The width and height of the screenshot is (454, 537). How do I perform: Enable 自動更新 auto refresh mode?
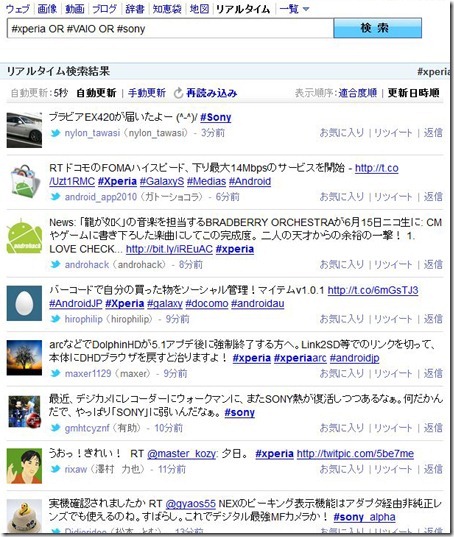coord(96,93)
